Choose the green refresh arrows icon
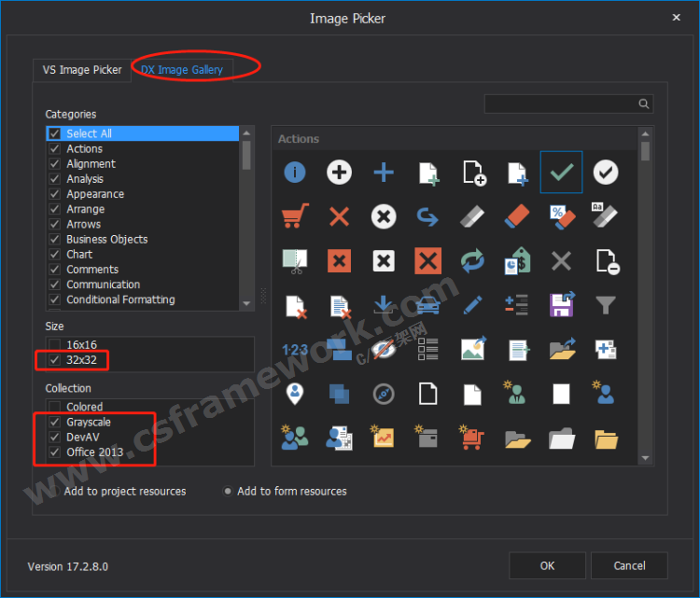 pos(472,260)
